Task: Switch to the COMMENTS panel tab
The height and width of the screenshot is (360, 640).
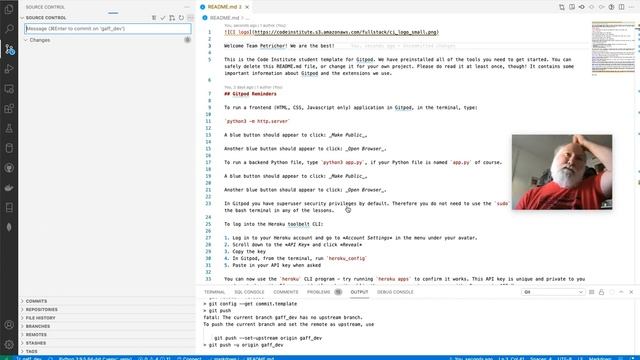Action: (286, 292)
